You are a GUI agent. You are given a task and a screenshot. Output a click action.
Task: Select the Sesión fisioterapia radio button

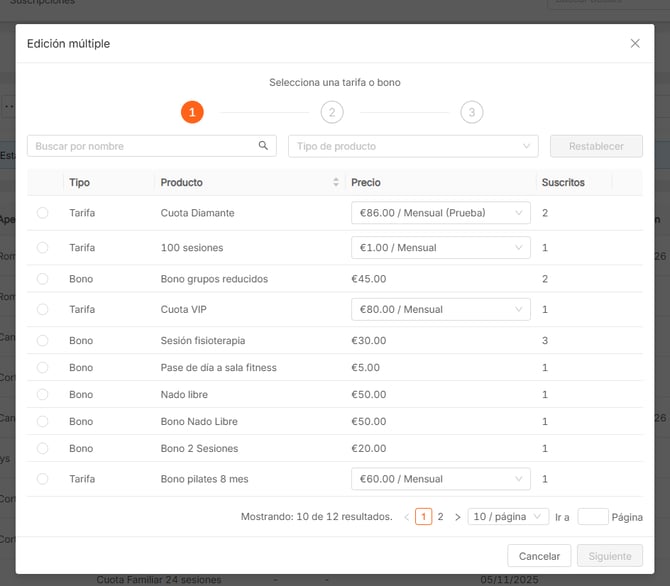[42, 341]
